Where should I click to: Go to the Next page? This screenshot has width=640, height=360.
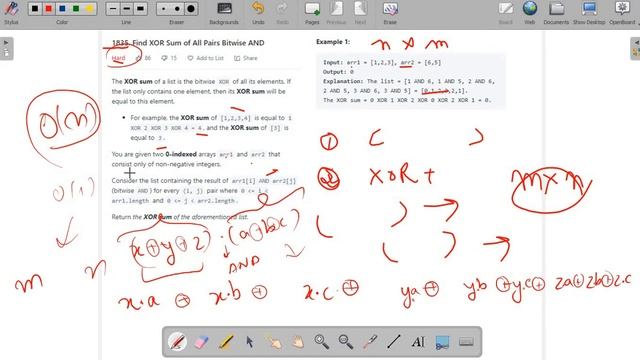click(x=360, y=13)
